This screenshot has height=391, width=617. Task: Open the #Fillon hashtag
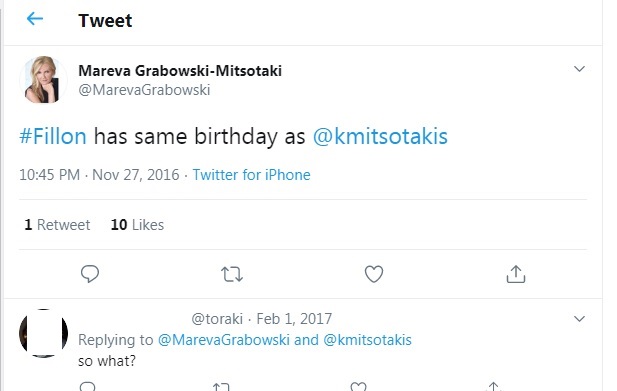tap(53, 136)
